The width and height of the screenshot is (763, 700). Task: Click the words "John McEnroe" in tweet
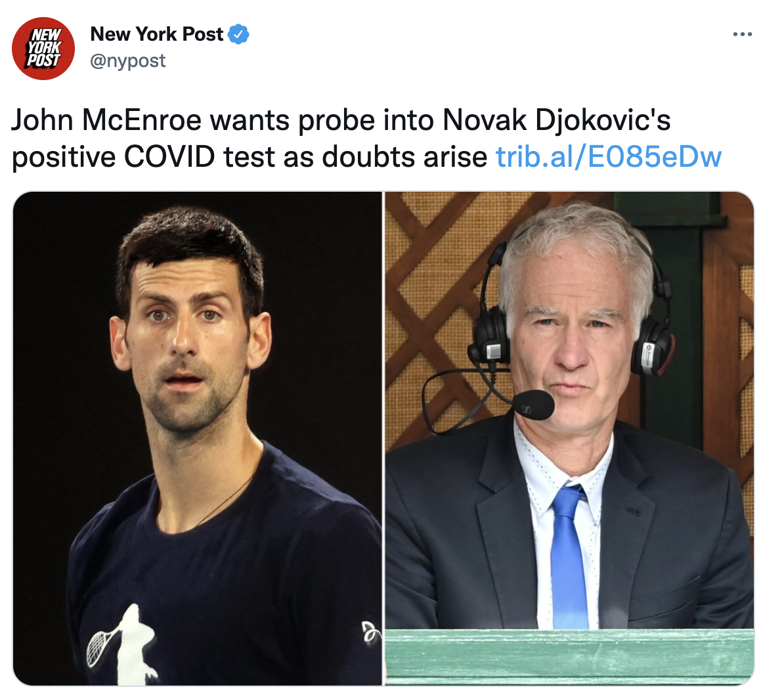(106, 120)
